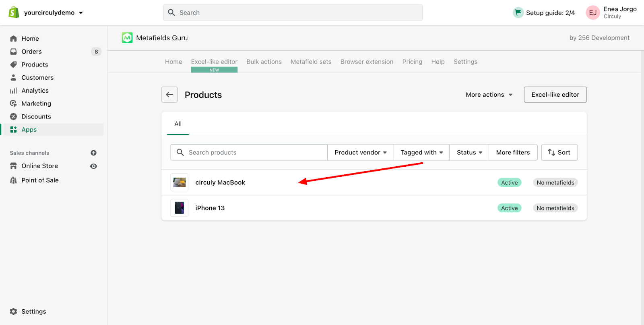
Task: Click the magnifier icon in Search products
Action: pos(180,152)
